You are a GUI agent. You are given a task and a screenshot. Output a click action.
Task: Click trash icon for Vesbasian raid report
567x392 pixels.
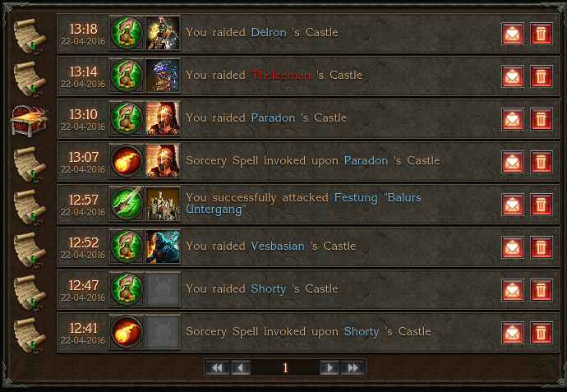tap(541, 247)
